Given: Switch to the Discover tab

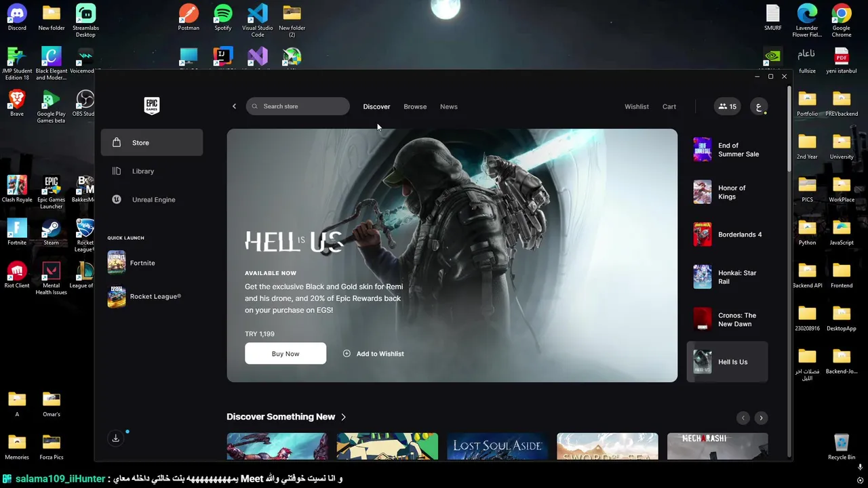Looking at the screenshot, I should pyautogui.click(x=376, y=106).
